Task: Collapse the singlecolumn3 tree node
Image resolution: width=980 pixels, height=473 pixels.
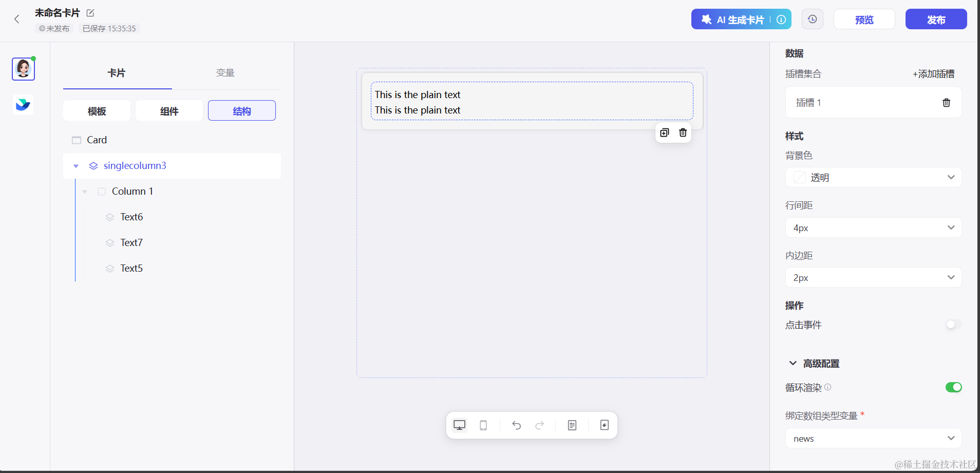Action: pyautogui.click(x=76, y=166)
